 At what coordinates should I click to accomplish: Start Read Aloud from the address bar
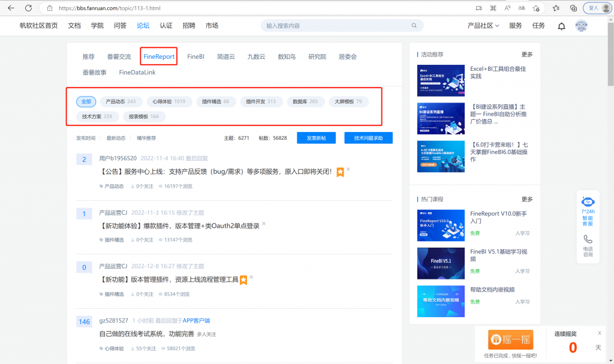507,8
